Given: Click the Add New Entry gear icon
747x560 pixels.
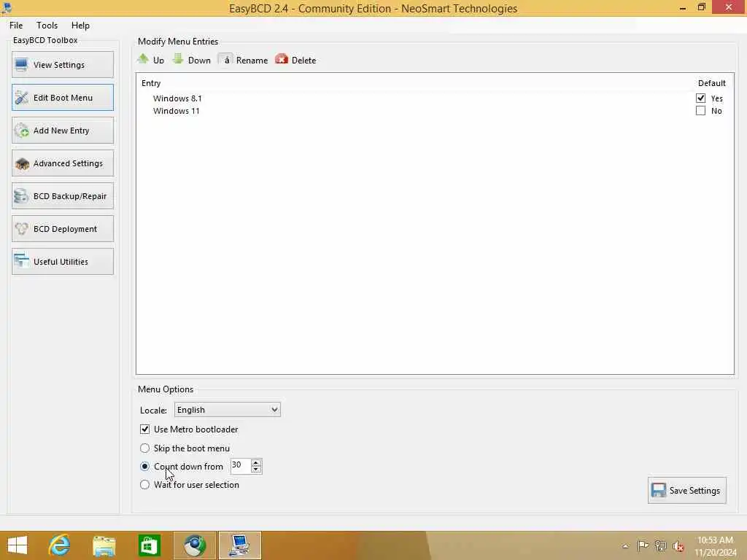Looking at the screenshot, I should (21, 131).
